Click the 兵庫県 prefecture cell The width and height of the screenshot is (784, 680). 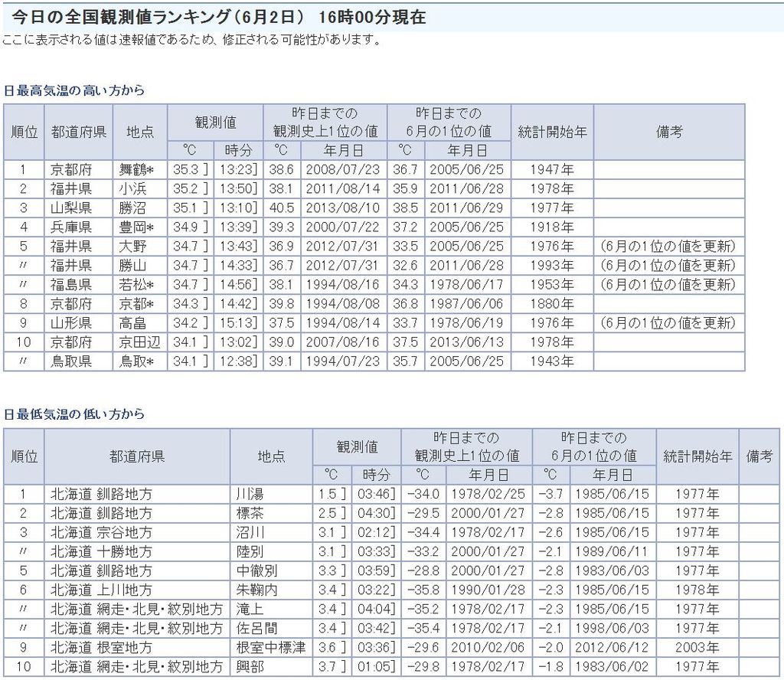click(x=72, y=227)
